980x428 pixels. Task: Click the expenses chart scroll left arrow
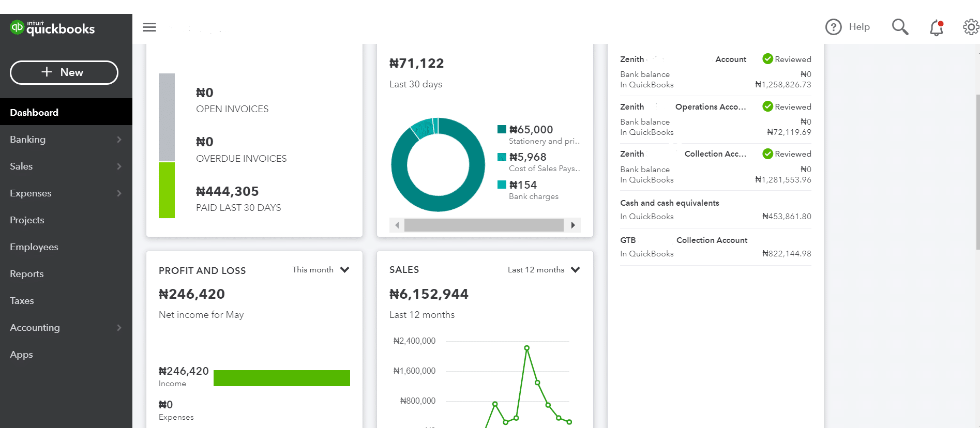pyautogui.click(x=397, y=225)
